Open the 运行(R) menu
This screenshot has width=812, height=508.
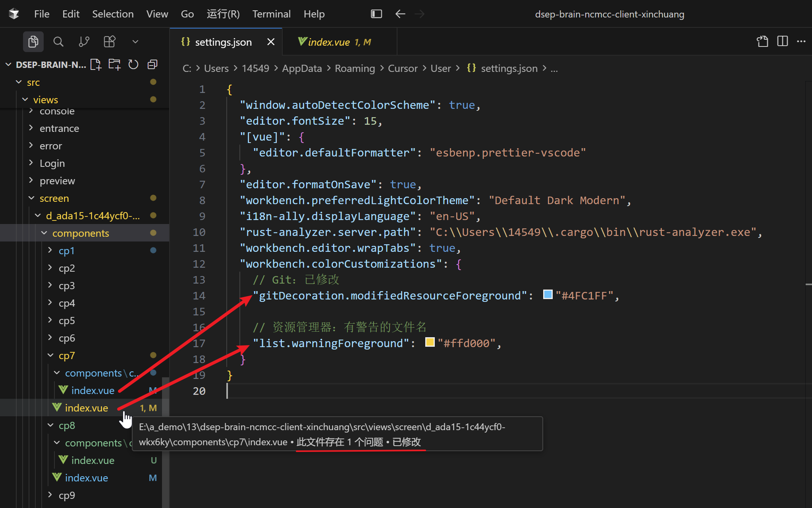point(223,14)
